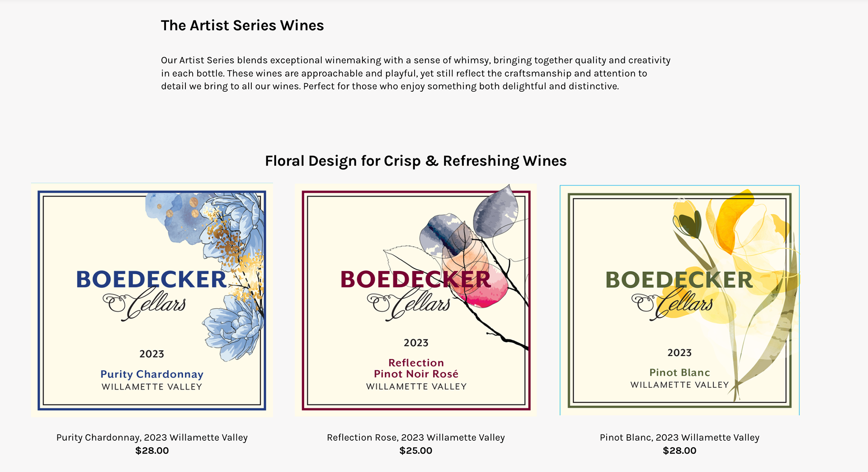Image resolution: width=868 pixels, height=472 pixels.
Task: Select the $25.00 price under Reflection Rose
Action: point(415,451)
